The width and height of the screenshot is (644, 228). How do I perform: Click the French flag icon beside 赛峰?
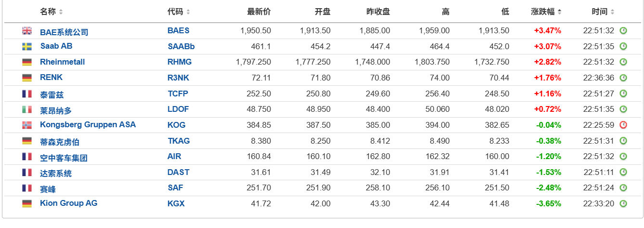(27, 188)
